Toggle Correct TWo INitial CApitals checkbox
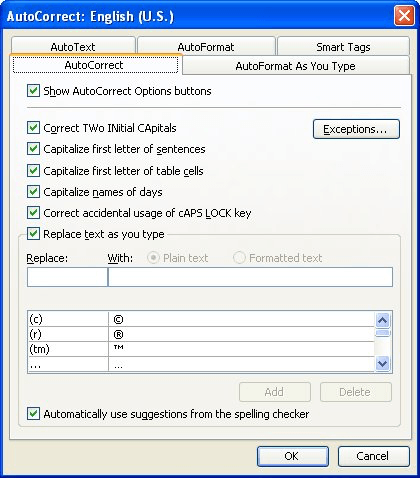 point(33,128)
